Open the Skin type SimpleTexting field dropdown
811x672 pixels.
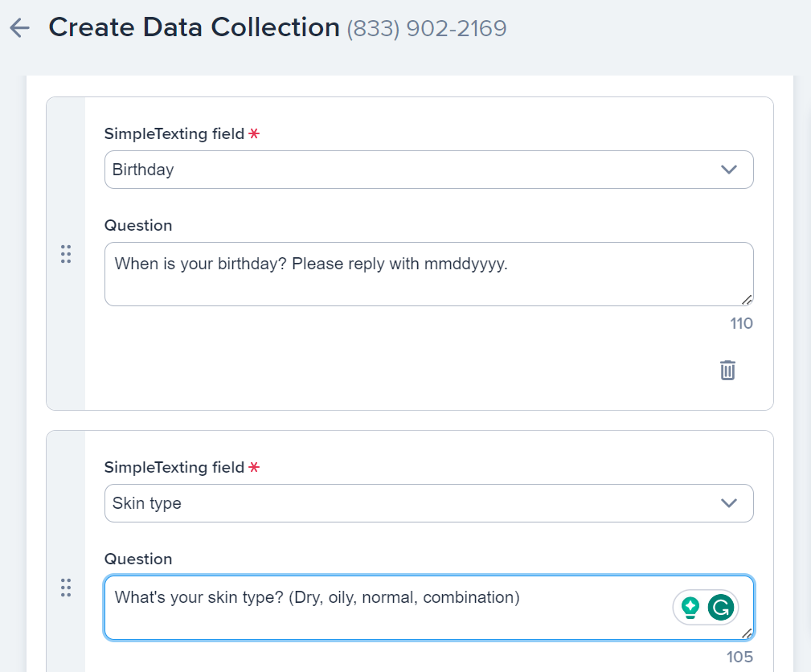coord(428,502)
